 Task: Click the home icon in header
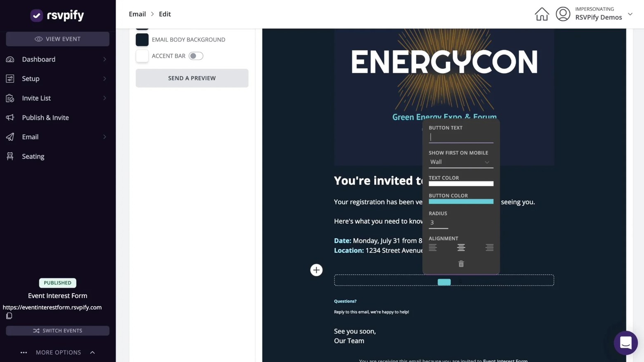[542, 14]
